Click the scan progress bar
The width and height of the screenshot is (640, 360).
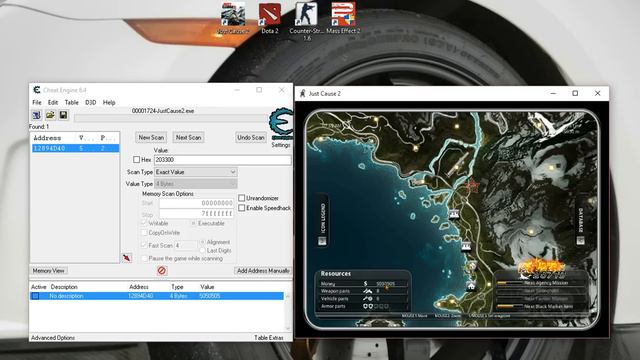tap(171, 118)
